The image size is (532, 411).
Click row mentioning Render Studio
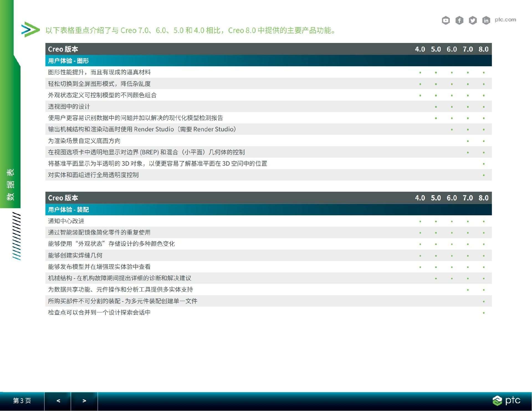[x=268, y=129]
